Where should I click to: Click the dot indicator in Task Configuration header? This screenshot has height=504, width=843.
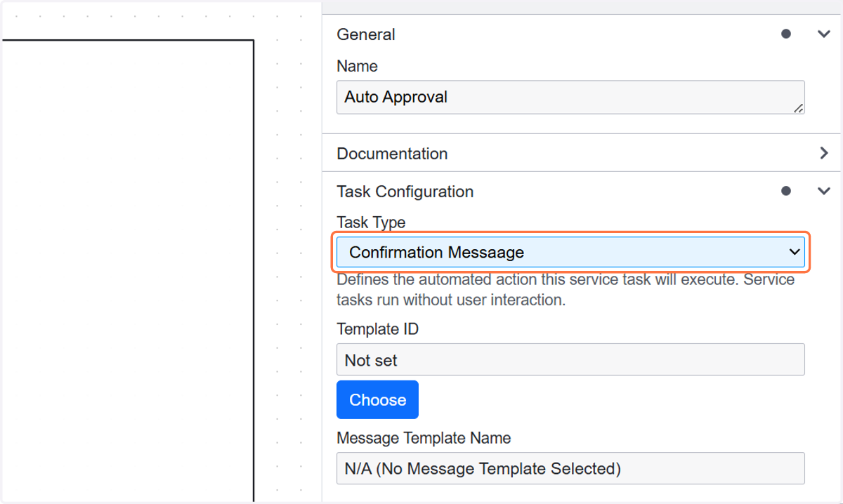(x=786, y=191)
